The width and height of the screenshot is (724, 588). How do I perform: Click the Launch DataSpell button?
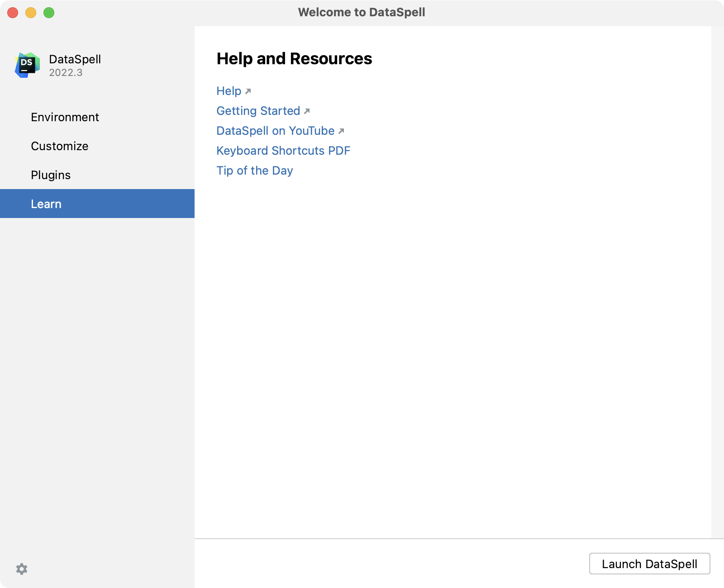[x=649, y=564]
